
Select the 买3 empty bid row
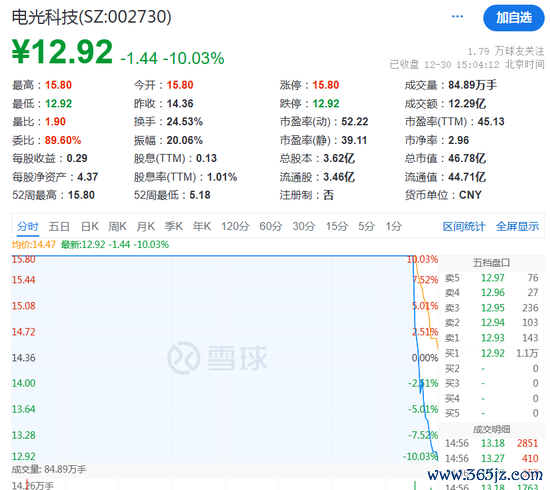491,383
